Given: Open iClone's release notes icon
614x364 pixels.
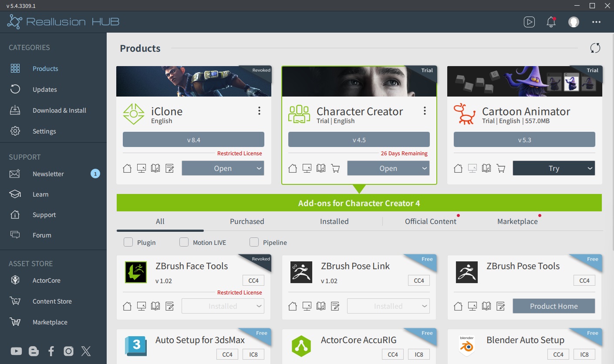Looking at the screenshot, I should pyautogui.click(x=169, y=168).
